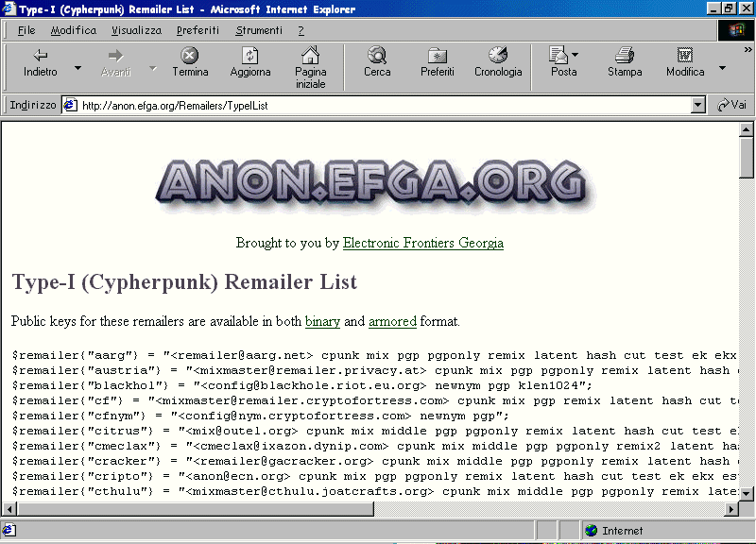This screenshot has height=544, width=756.
Task: Click the Avanti forward arrow icon
Action: tap(115, 56)
